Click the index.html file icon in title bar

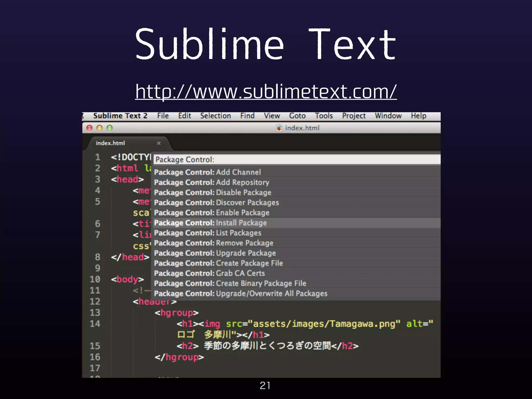point(279,128)
